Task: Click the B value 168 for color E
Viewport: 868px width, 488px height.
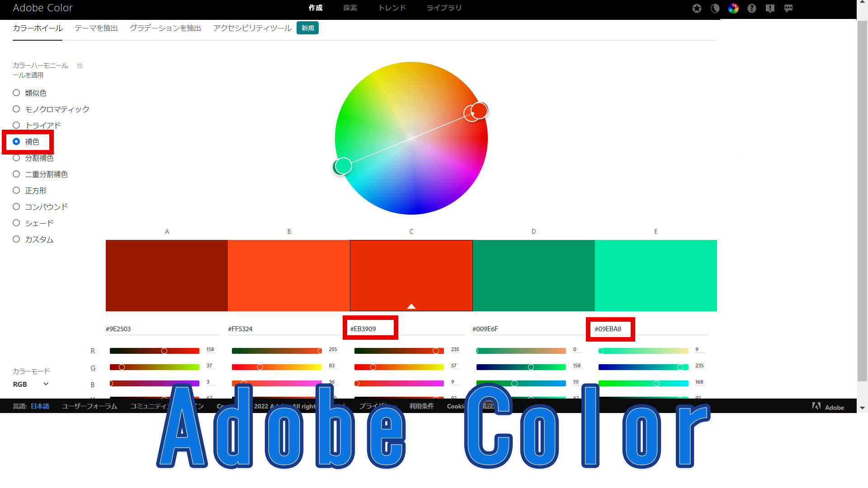Action: 699,382
